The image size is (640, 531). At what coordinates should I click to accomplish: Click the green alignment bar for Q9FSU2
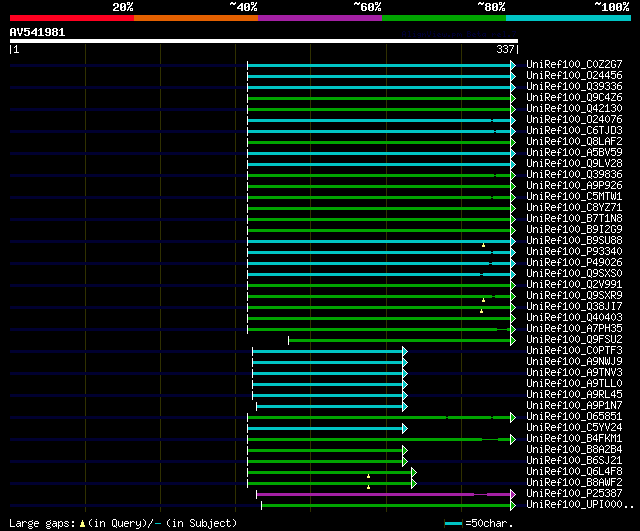click(x=400, y=339)
